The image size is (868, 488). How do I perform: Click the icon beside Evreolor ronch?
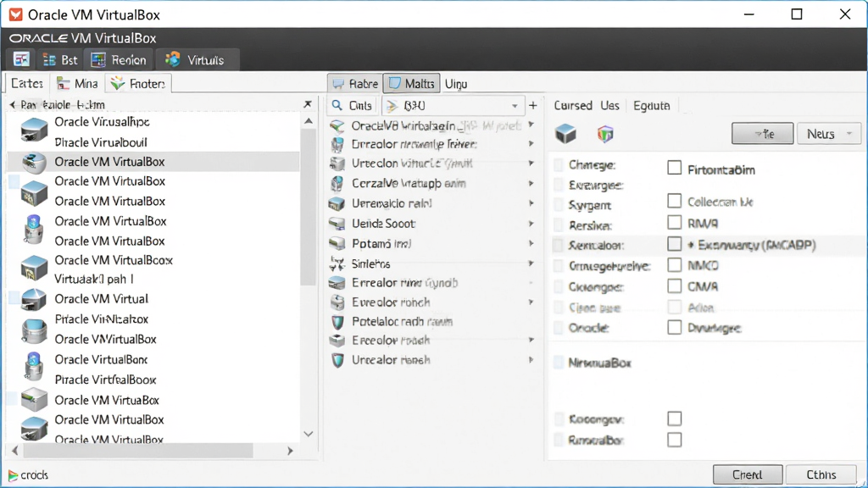coord(337,302)
